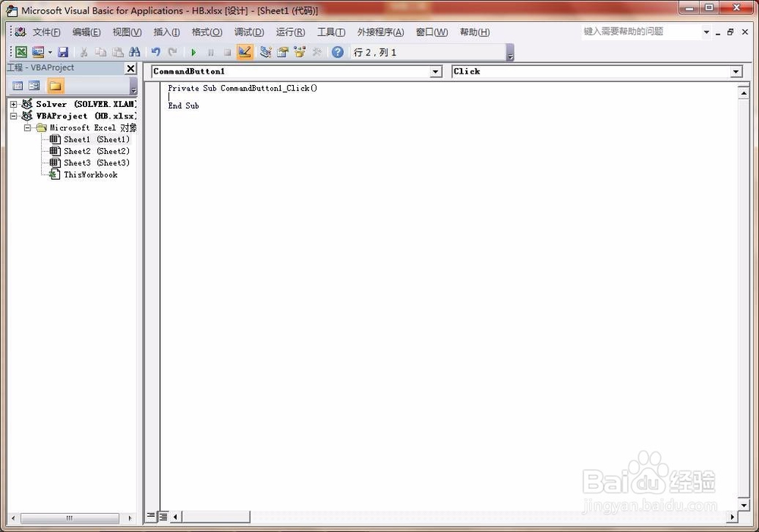
Task: Click the code window scroll down arrow
Action: [744, 505]
